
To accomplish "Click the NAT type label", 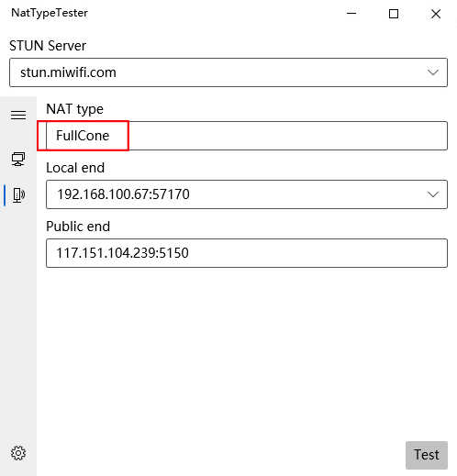I will pos(74,109).
